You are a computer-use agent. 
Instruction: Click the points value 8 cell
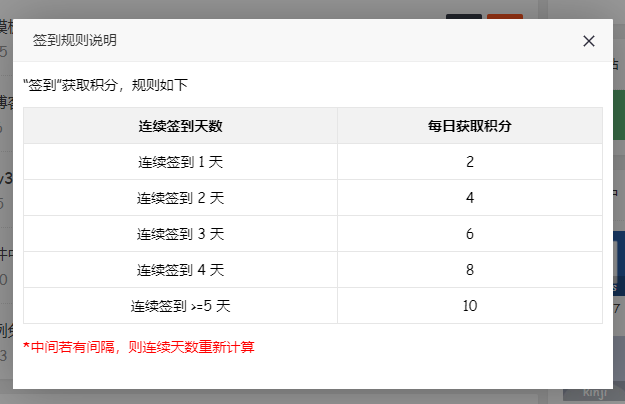point(469,270)
